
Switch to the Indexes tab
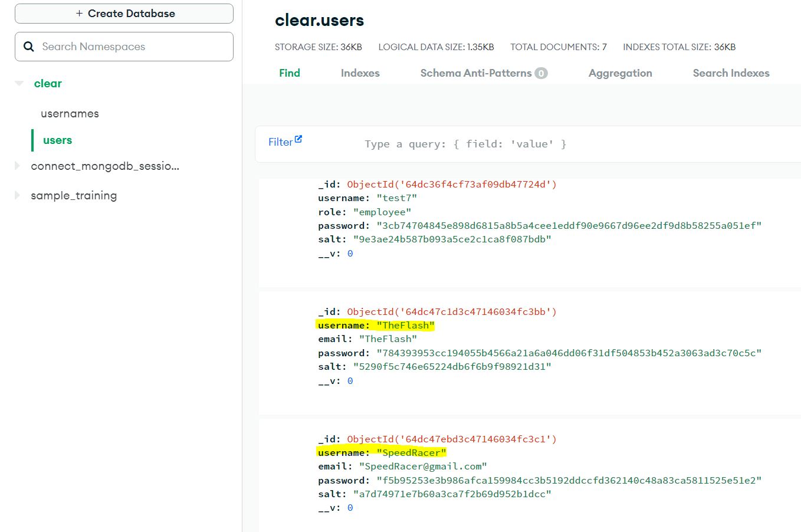[360, 73]
